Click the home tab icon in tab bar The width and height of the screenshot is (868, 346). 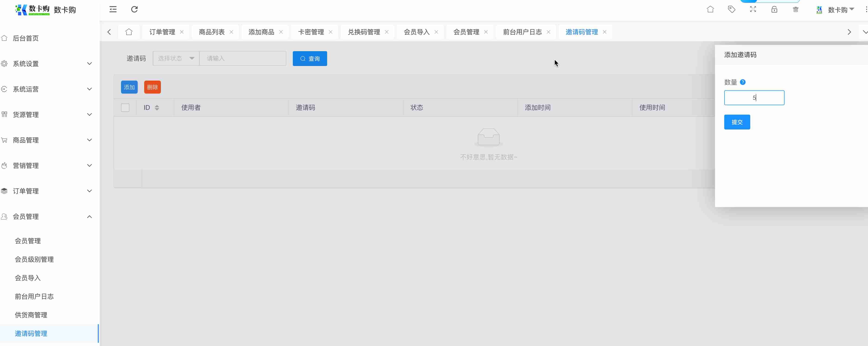(x=129, y=32)
